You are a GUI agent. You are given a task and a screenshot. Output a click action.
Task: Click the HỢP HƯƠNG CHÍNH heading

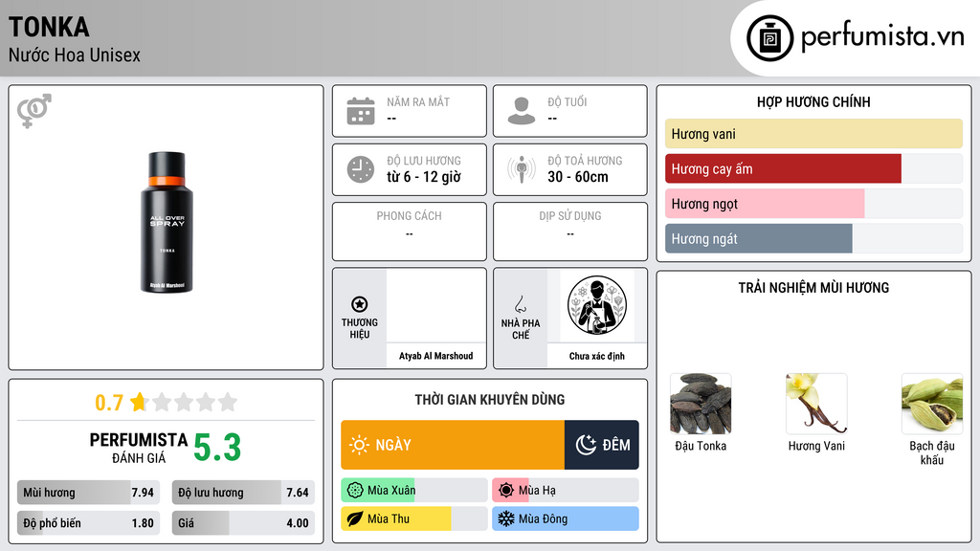coord(813,101)
